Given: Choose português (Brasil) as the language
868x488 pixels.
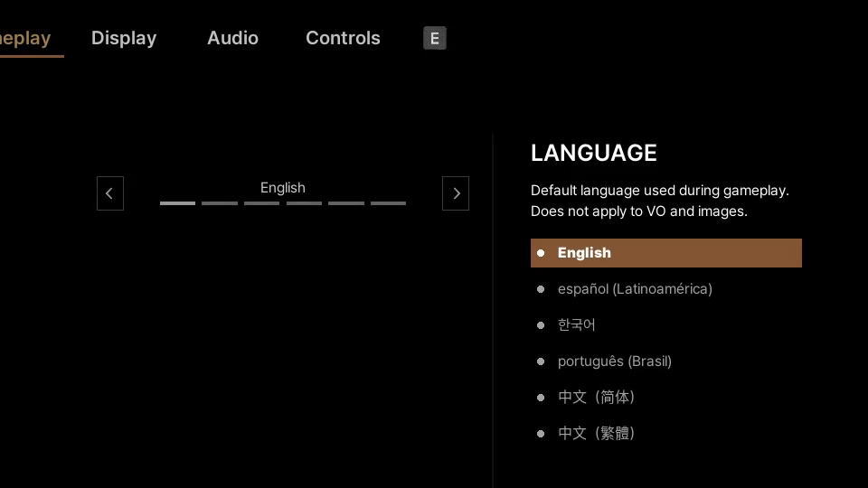Looking at the screenshot, I should pyautogui.click(x=615, y=361).
